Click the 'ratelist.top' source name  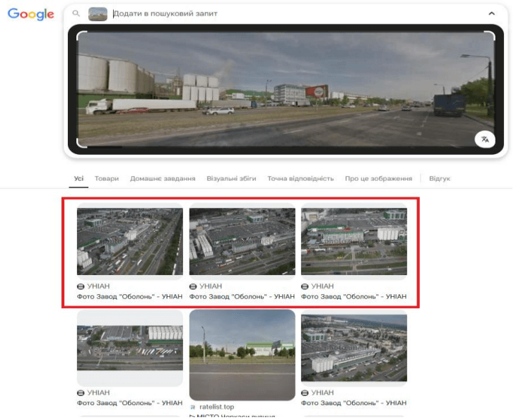(x=216, y=407)
